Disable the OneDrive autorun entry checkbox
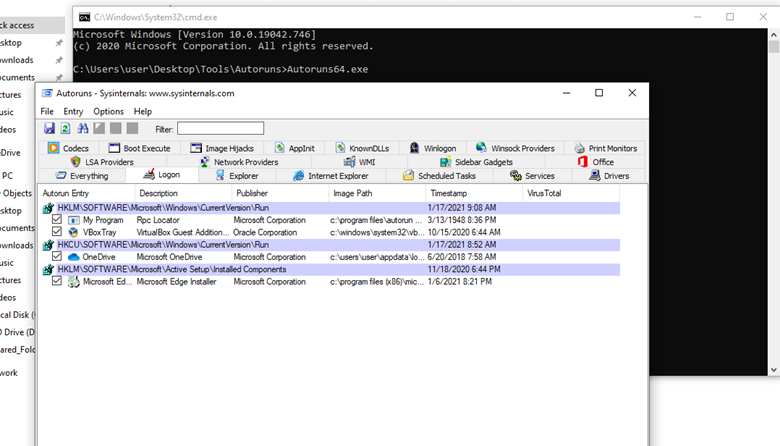 57,257
